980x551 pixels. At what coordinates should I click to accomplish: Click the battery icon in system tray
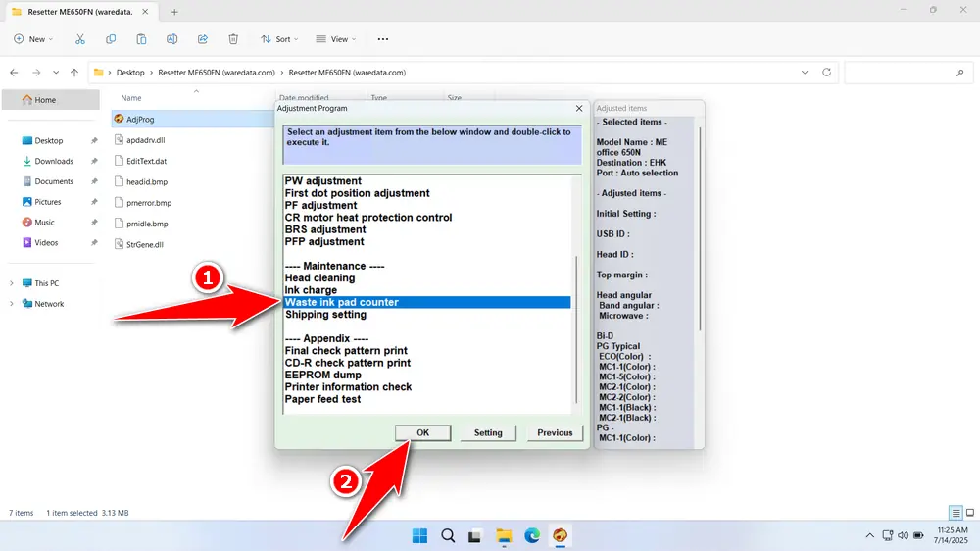click(x=919, y=535)
